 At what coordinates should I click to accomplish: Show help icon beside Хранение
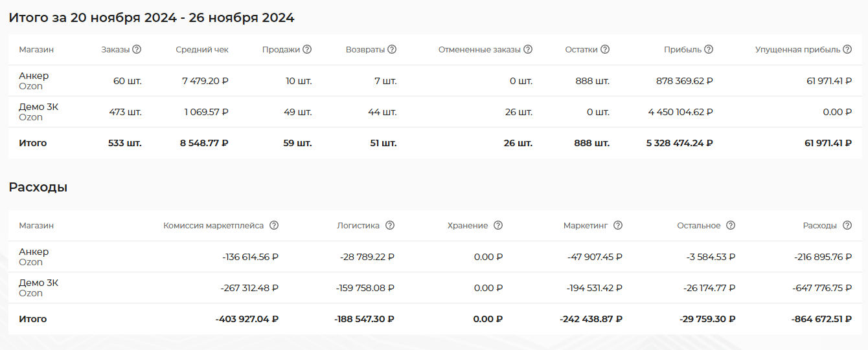pos(498,226)
